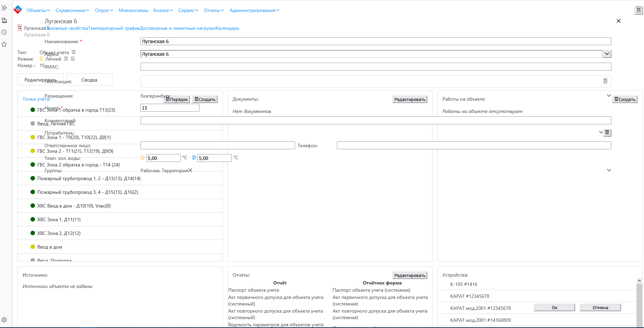644x328 pixels.
Task: Select device КАРАТ #12345678
Action: tap(537, 296)
